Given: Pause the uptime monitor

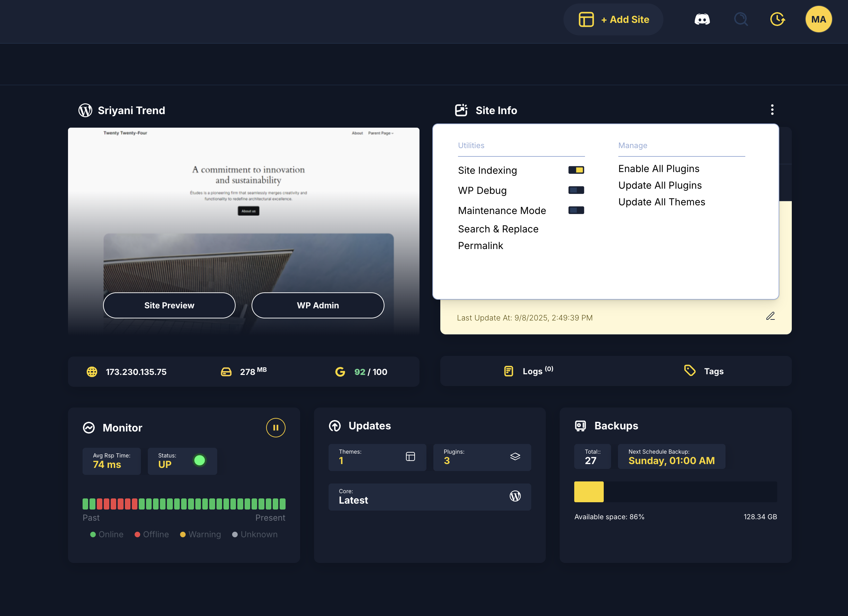Looking at the screenshot, I should [x=275, y=428].
